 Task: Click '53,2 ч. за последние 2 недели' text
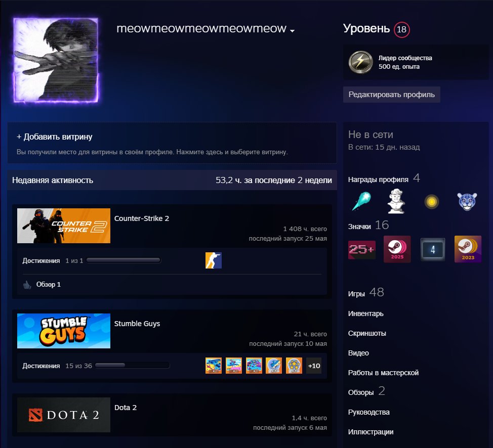point(274,181)
